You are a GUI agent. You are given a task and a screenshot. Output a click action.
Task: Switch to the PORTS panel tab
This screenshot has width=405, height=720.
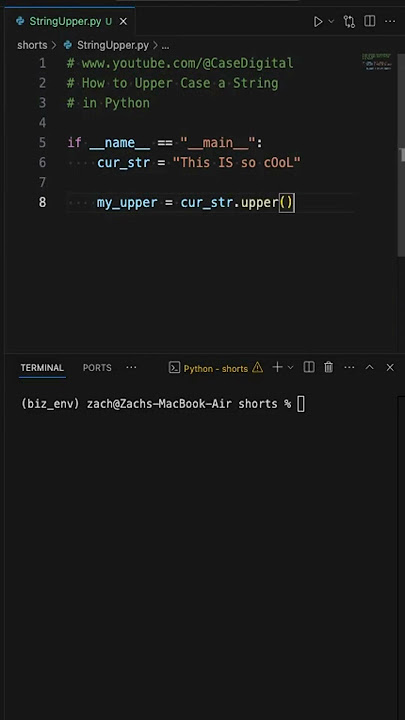click(97, 368)
